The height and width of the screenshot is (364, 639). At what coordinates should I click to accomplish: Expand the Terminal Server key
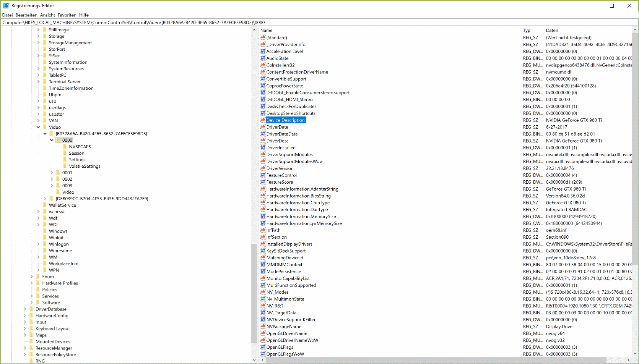pyautogui.click(x=38, y=82)
